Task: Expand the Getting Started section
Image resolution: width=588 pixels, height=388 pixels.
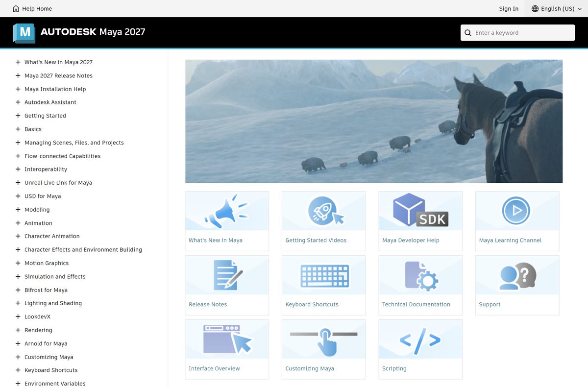Action: pos(18,116)
